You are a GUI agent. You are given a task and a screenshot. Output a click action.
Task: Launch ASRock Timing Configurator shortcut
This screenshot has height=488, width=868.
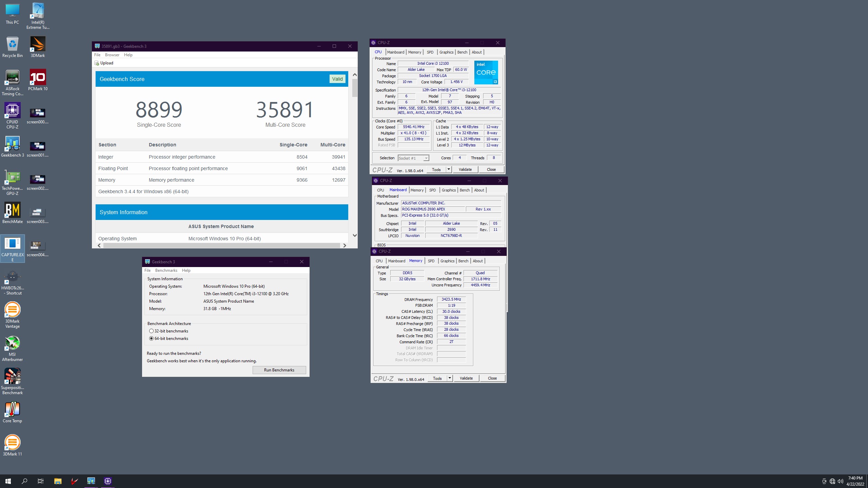(13, 83)
